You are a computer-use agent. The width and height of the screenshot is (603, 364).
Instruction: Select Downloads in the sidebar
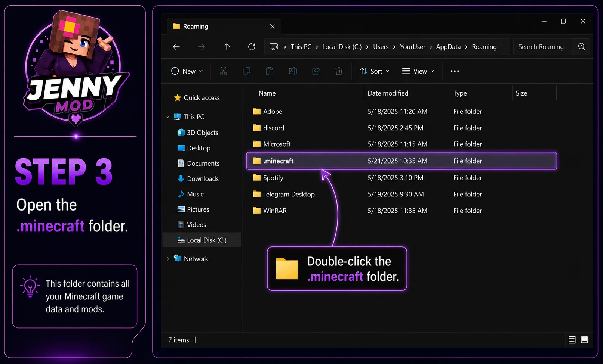point(198,179)
